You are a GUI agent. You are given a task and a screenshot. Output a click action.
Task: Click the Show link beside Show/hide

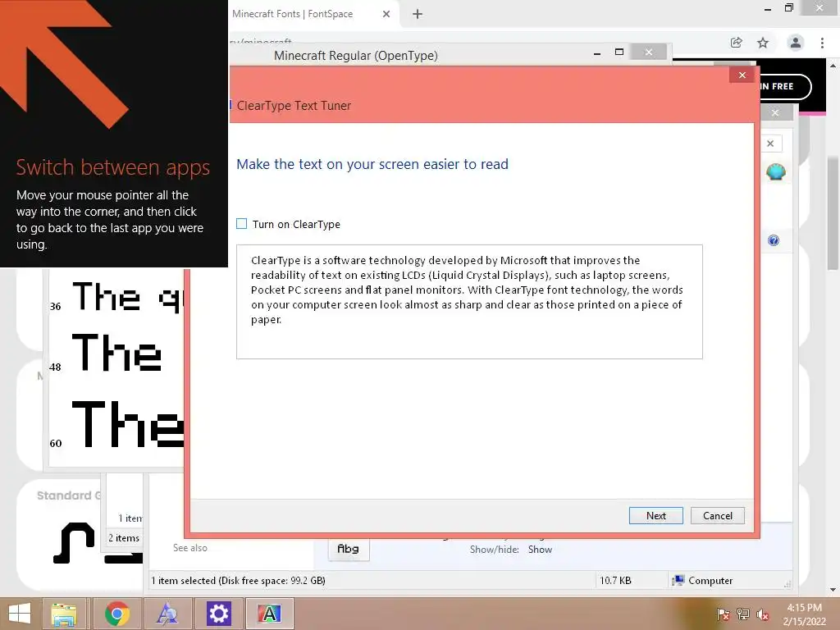pyautogui.click(x=540, y=550)
